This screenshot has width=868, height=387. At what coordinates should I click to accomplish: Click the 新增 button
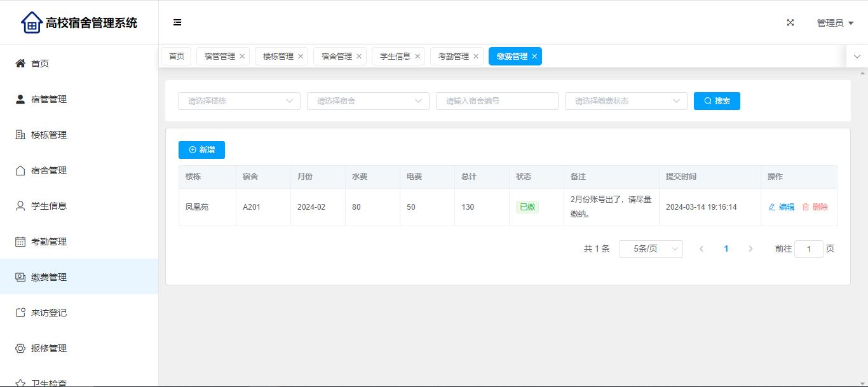pyautogui.click(x=201, y=150)
